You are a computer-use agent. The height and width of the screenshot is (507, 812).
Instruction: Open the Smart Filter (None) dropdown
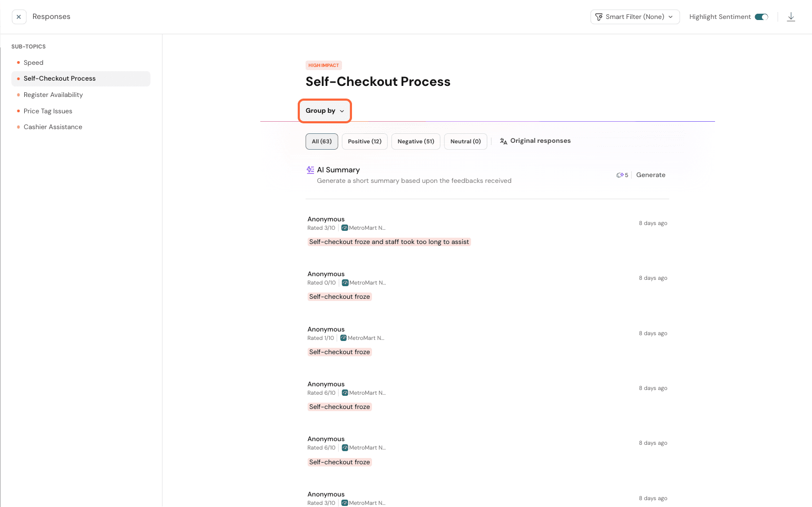pos(635,17)
